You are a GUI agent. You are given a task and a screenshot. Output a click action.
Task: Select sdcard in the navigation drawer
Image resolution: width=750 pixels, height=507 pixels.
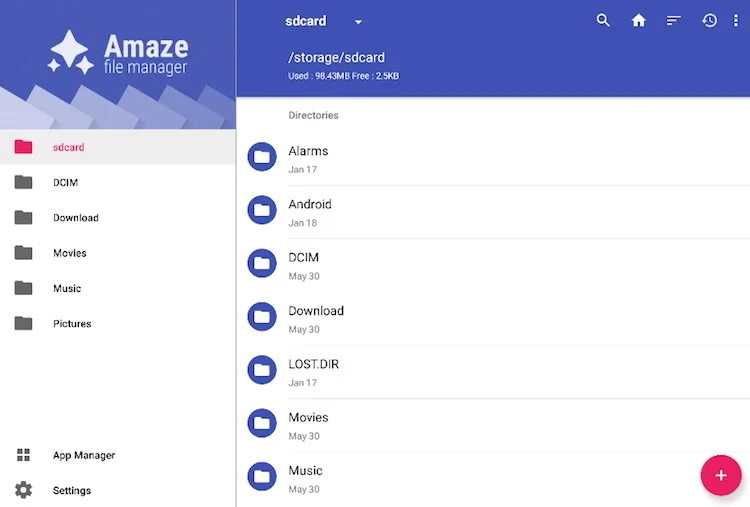[69, 147]
